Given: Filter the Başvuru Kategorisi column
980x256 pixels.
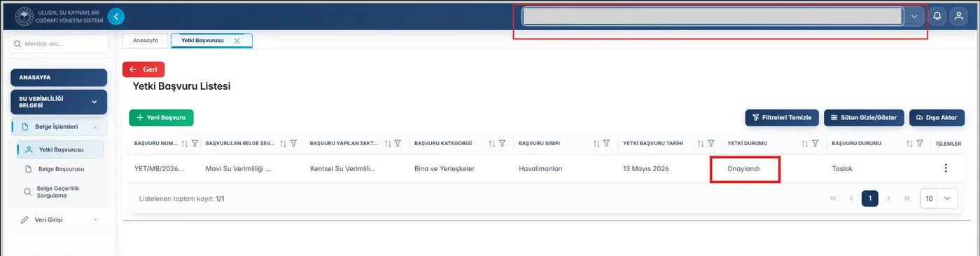Looking at the screenshot, I should (x=503, y=143).
